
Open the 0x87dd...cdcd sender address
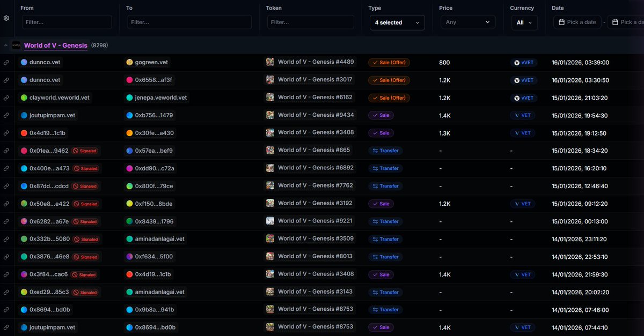(x=49, y=186)
